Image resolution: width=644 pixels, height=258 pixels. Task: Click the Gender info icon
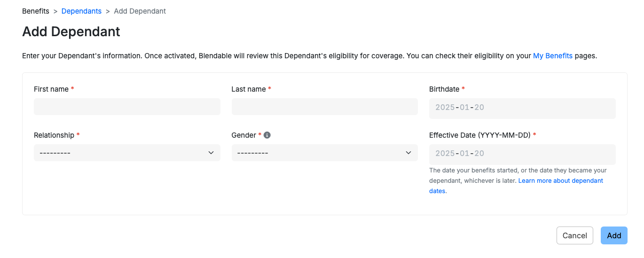[x=267, y=135]
